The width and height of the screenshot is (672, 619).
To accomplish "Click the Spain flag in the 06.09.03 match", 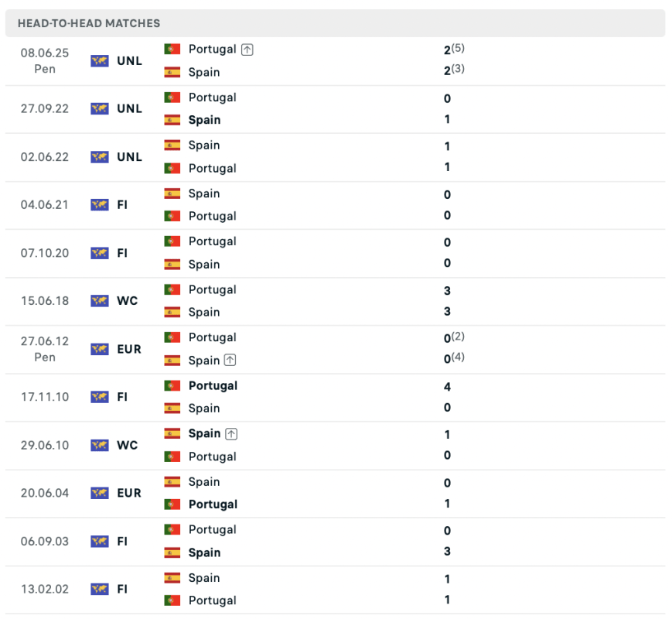I will [x=172, y=552].
